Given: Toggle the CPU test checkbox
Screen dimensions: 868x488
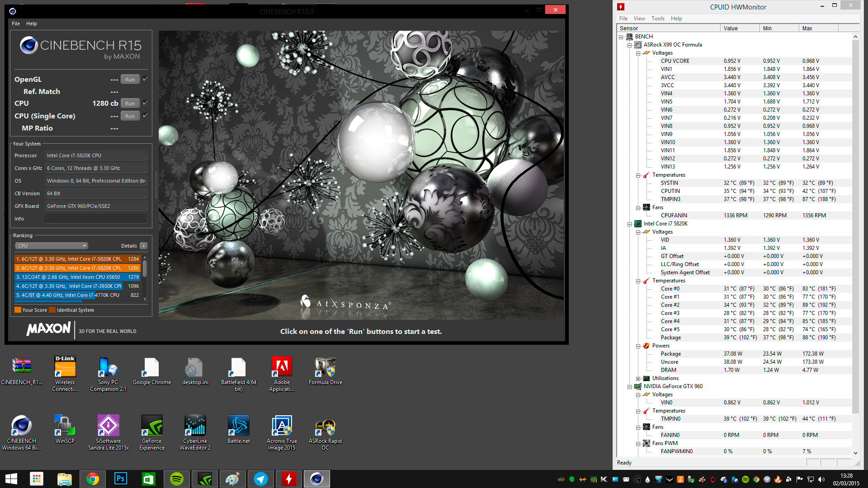Looking at the screenshot, I should point(146,103).
